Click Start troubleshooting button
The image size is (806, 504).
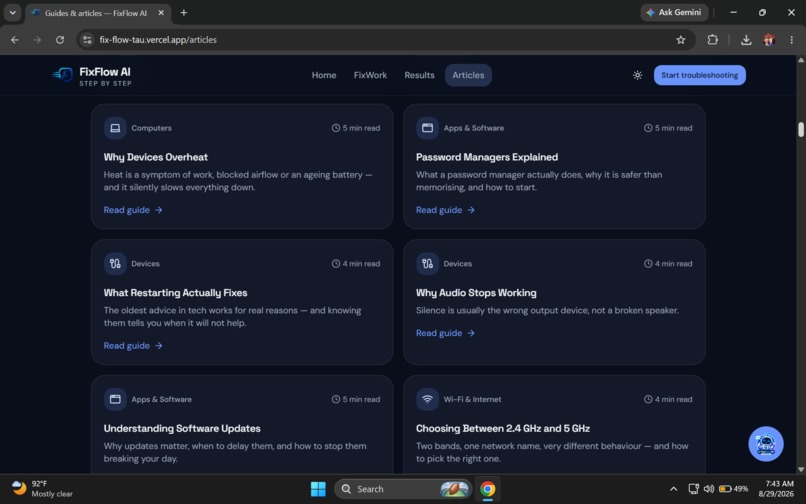point(700,75)
